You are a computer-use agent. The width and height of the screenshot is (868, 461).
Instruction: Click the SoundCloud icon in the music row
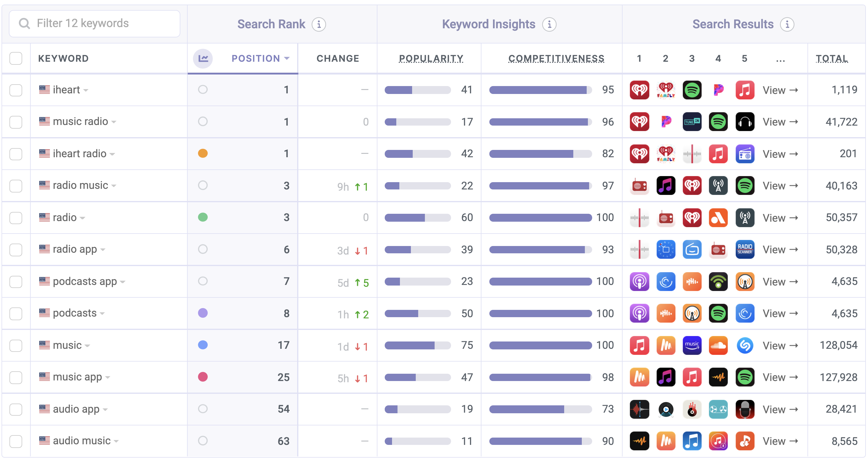pyautogui.click(x=718, y=345)
